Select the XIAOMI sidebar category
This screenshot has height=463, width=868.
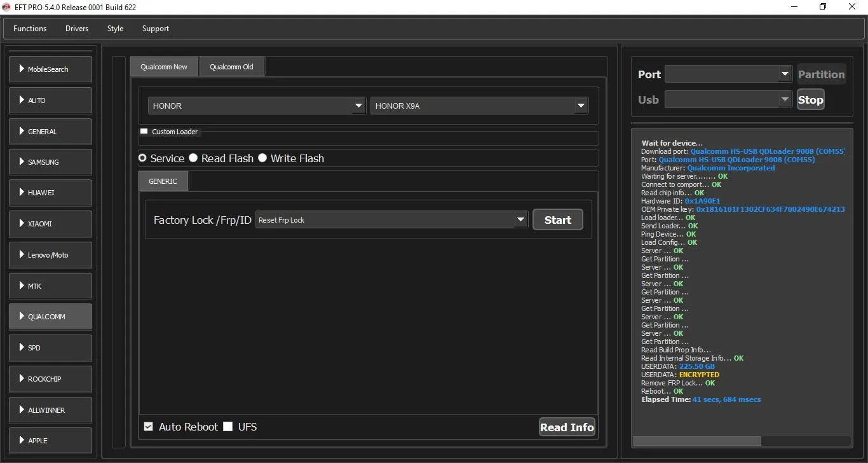coord(50,224)
